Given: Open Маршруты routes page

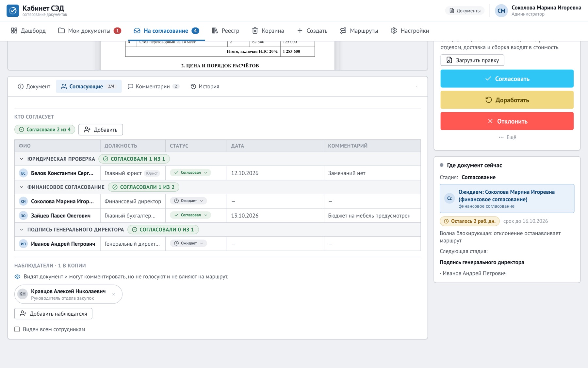Looking at the screenshot, I should [x=359, y=31].
